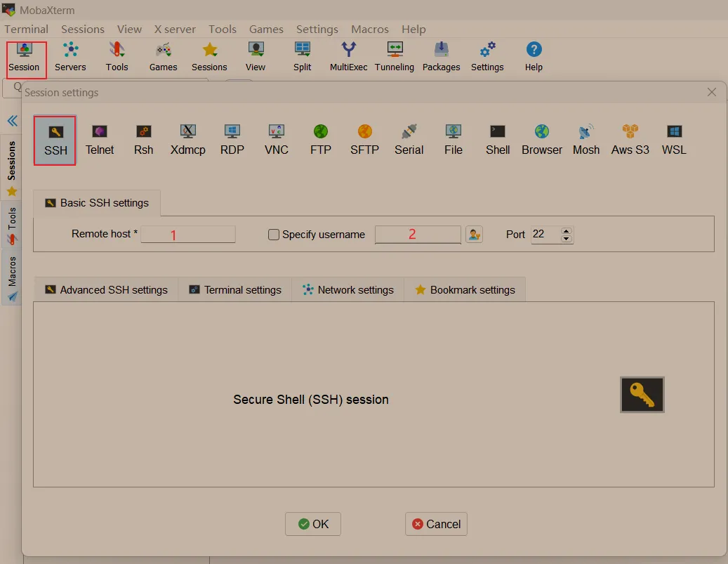Screen dimensions: 728x564
Task: Open the Servers toolbar icon
Action: 70,57
